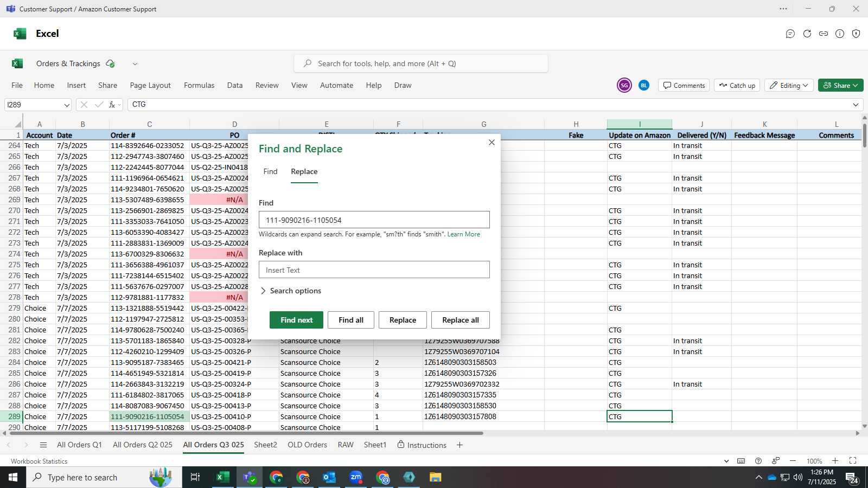868x488 pixels.
Task: Click the horizontal scrollbar thumb
Action: (245, 433)
